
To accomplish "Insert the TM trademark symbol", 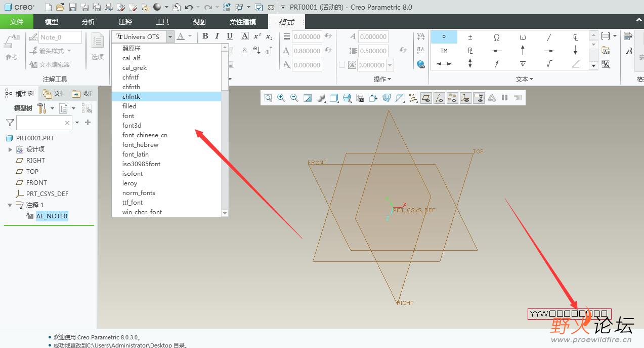I will click(444, 51).
